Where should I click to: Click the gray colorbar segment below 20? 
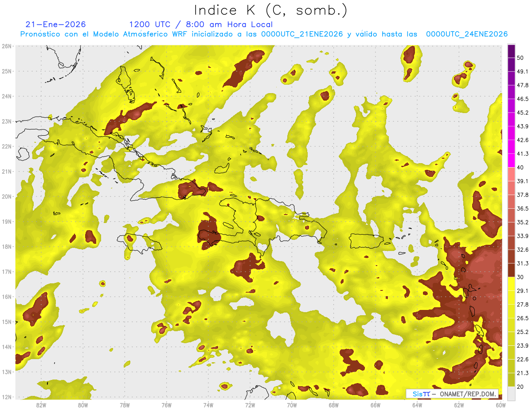pos(511,393)
